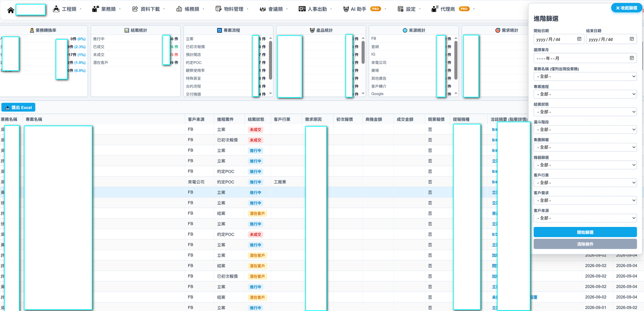Click the 來源統計 globe icon

(405, 30)
